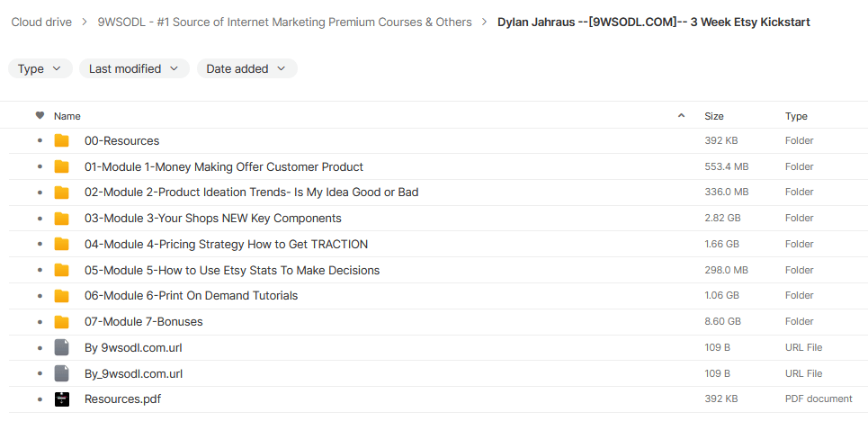Click the PDF icon beside Resources.pdf
868x439 pixels.
61,399
